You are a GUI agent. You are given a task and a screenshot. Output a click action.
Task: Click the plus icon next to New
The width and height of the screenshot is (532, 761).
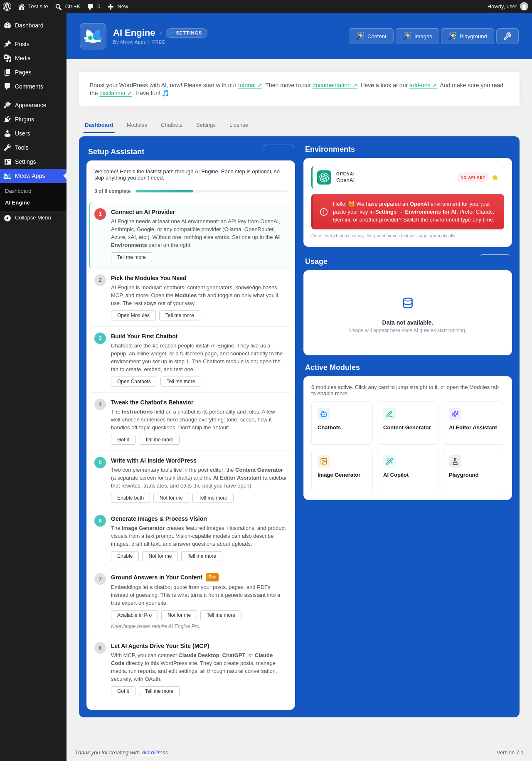click(111, 7)
